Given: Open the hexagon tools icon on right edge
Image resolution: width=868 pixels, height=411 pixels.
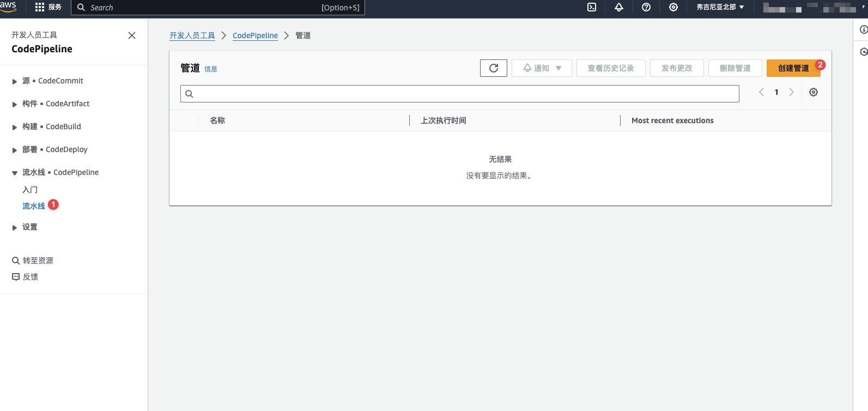Looking at the screenshot, I should pyautogui.click(x=864, y=52).
